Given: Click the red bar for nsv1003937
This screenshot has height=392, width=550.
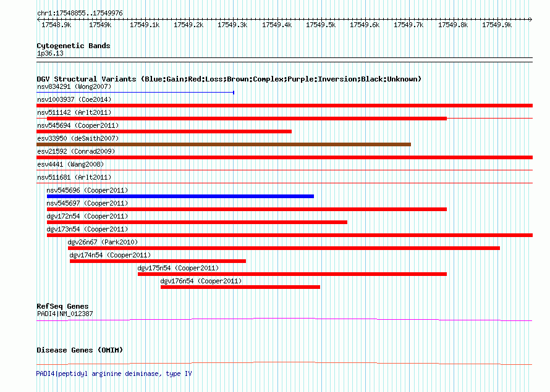Looking at the screenshot, I should tap(284, 106).
